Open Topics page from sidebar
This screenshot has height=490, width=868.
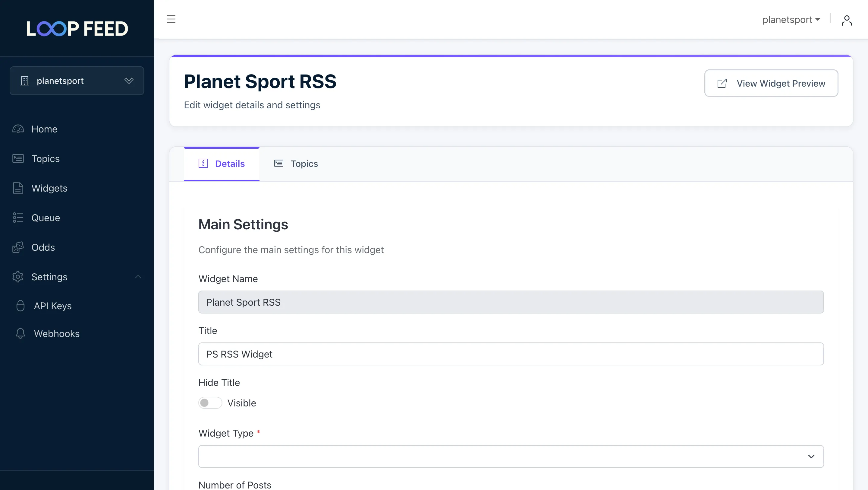pos(46,159)
